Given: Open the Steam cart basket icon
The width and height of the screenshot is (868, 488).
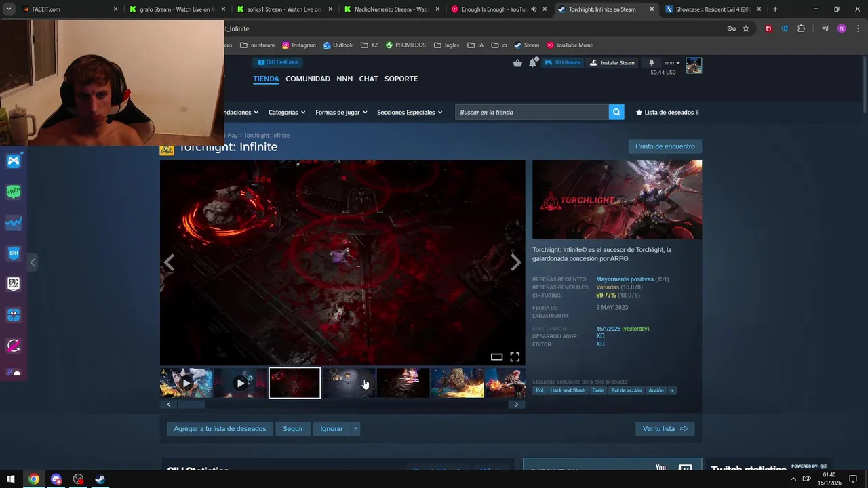Looking at the screenshot, I should [x=518, y=63].
